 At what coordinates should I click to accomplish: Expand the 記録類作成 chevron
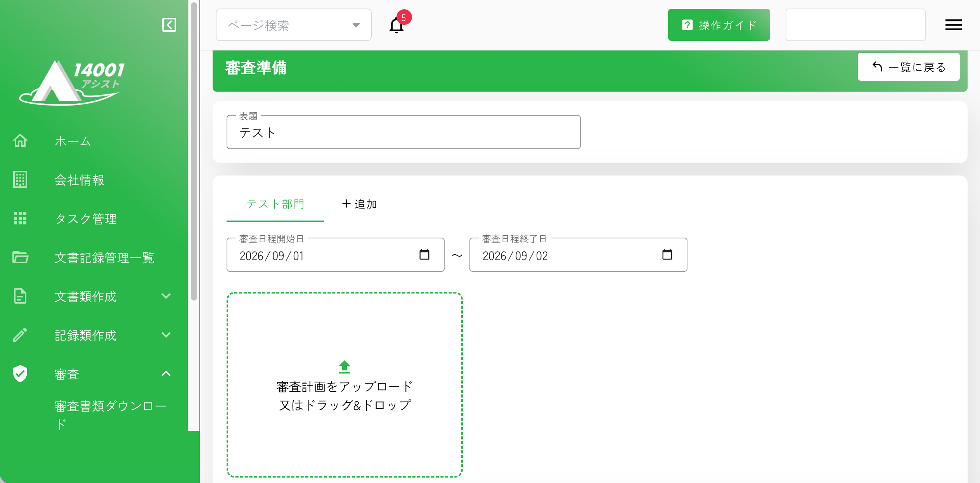(166, 335)
